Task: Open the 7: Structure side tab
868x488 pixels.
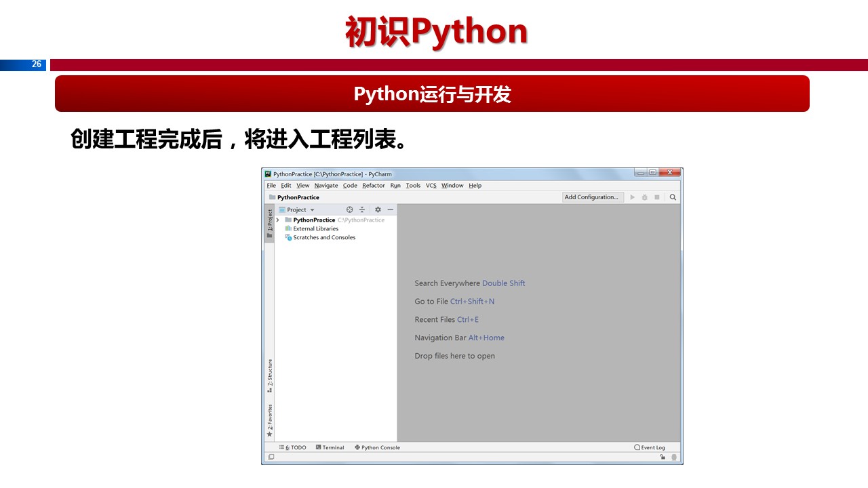Action: [269, 376]
